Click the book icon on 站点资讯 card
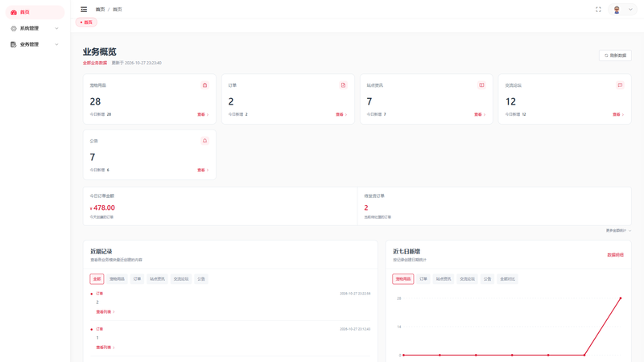The height and width of the screenshot is (362, 644). point(481,85)
